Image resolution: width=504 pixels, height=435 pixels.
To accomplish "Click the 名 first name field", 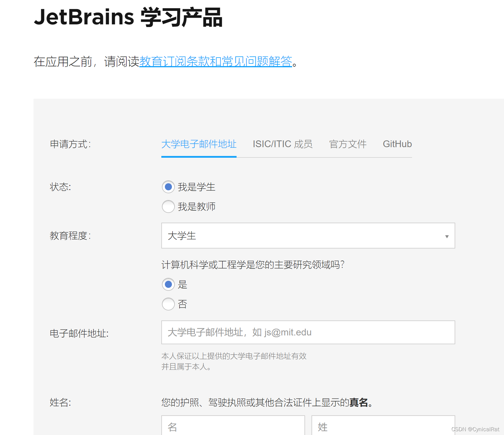I will [233, 425].
